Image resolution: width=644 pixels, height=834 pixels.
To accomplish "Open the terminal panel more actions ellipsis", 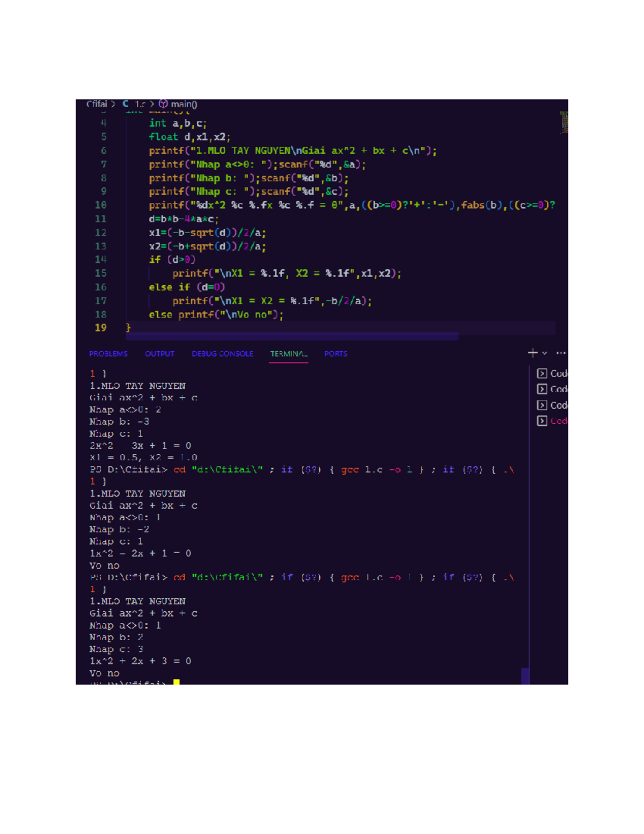I will pyautogui.click(x=561, y=353).
